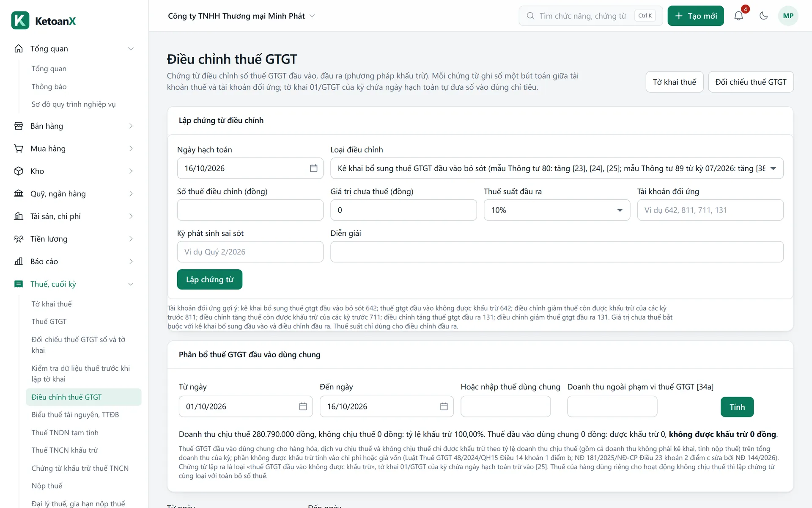Viewport: 812px width, 508px height.
Task: Open calendar for Ngày hạch toán
Action: click(x=313, y=168)
